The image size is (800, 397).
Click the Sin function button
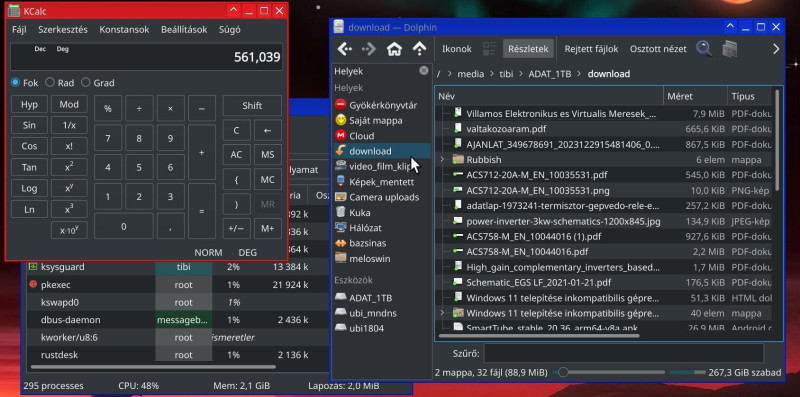point(29,125)
